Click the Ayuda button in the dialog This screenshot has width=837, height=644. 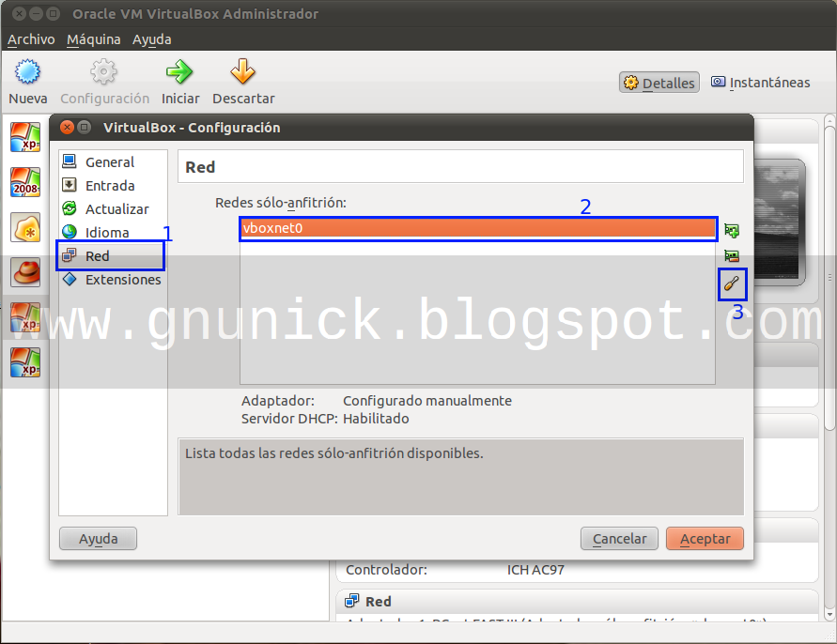point(99,538)
